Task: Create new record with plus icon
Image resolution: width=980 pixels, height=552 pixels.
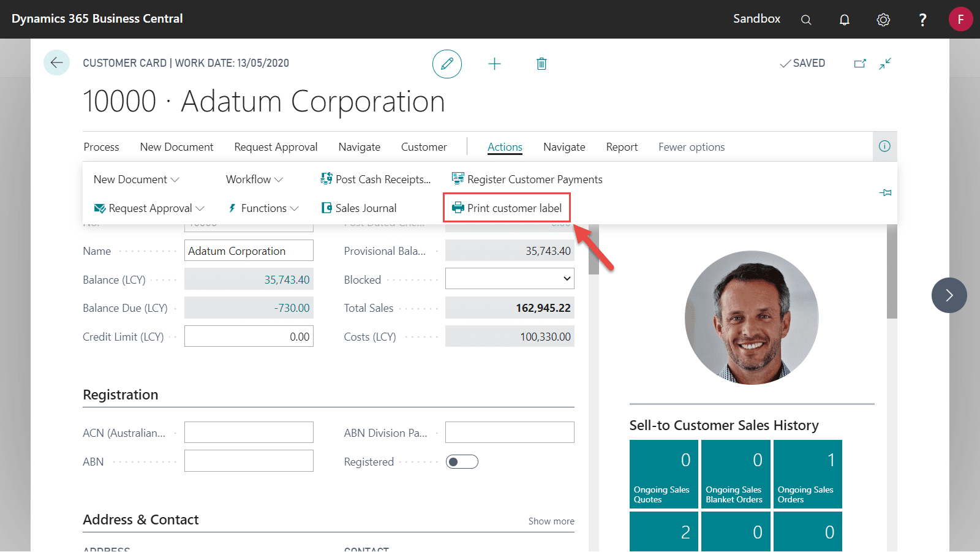Action: pyautogui.click(x=494, y=64)
